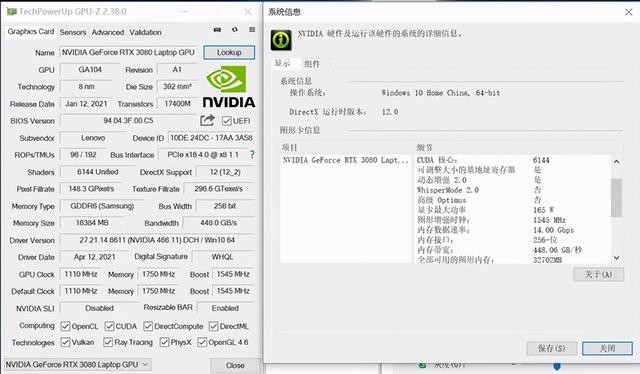640x374 pixels.
Task: Click the Resizable BAR Enabled value
Action: point(225,308)
